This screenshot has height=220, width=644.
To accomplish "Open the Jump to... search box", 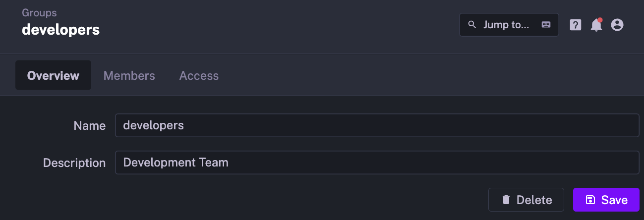I will coord(507,25).
